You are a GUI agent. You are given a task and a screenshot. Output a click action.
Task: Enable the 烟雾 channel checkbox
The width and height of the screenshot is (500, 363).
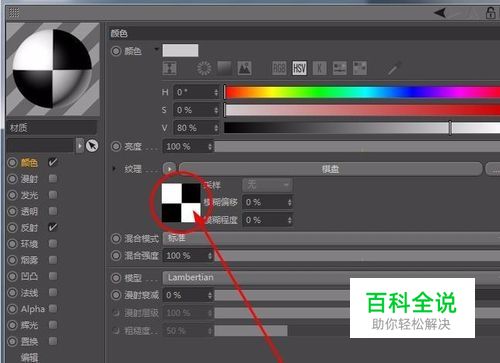click(x=53, y=260)
